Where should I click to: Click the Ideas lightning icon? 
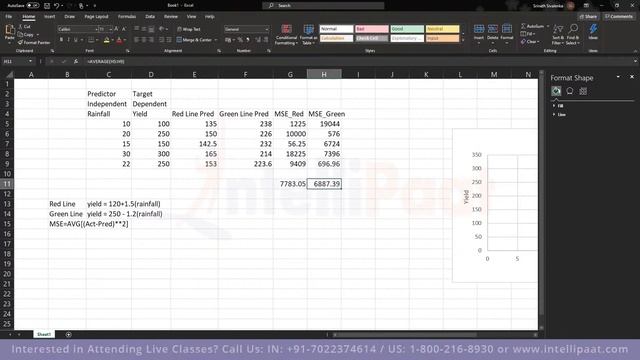[x=593, y=29]
